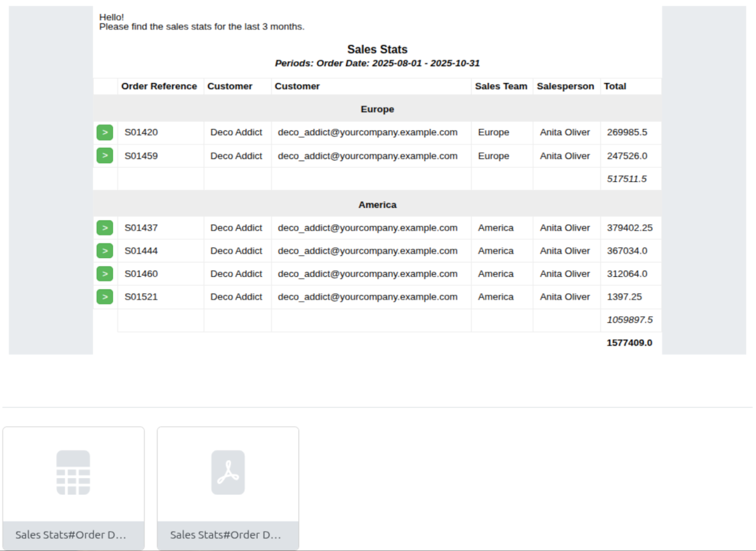Select the Sales Team column header

click(x=501, y=86)
